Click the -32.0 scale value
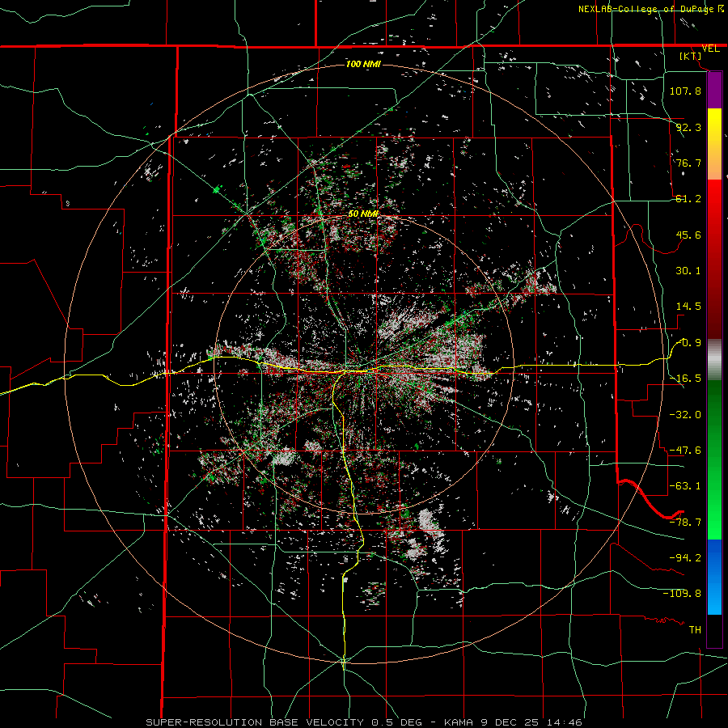The width and height of the screenshot is (728, 728). [x=685, y=415]
